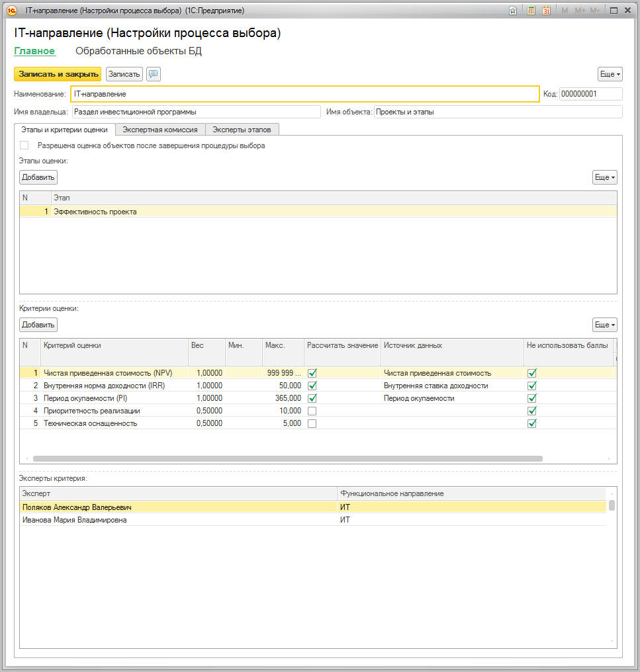Image resolution: width=640 pixels, height=672 pixels.
Task: Open the 'Эксперты этапов' tab
Action: tap(242, 130)
